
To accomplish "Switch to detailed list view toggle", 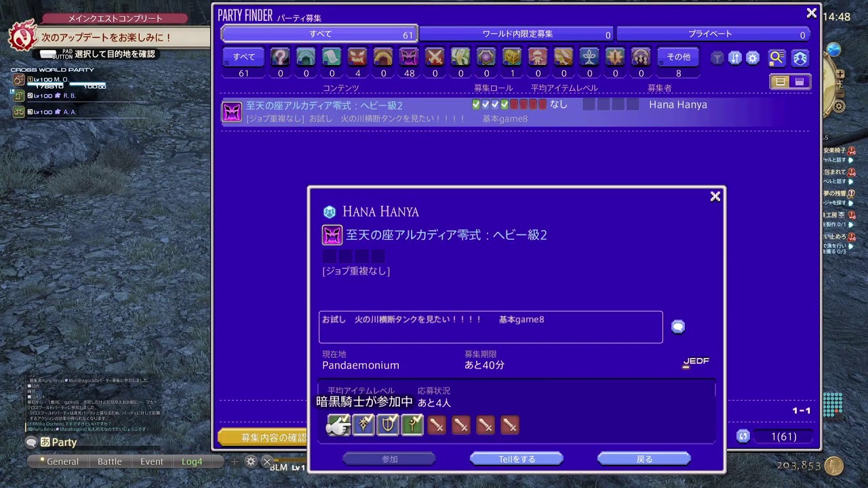I will point(781,82).
